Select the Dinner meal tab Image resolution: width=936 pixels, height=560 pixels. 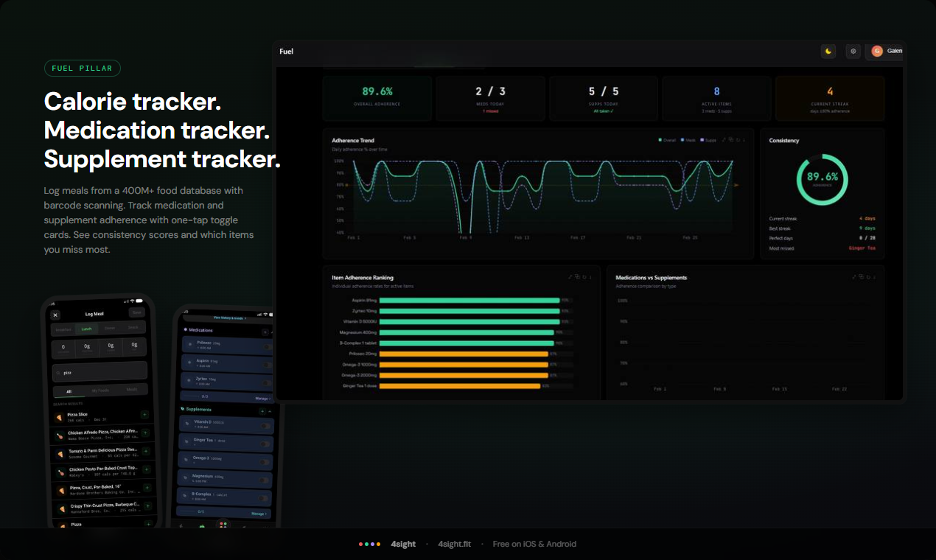(110, 328)
